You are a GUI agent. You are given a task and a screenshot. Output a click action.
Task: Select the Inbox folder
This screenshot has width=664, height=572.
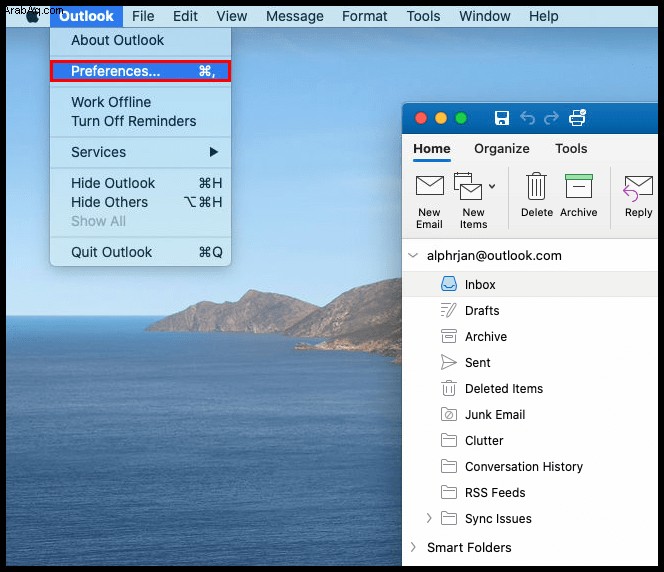530,285
